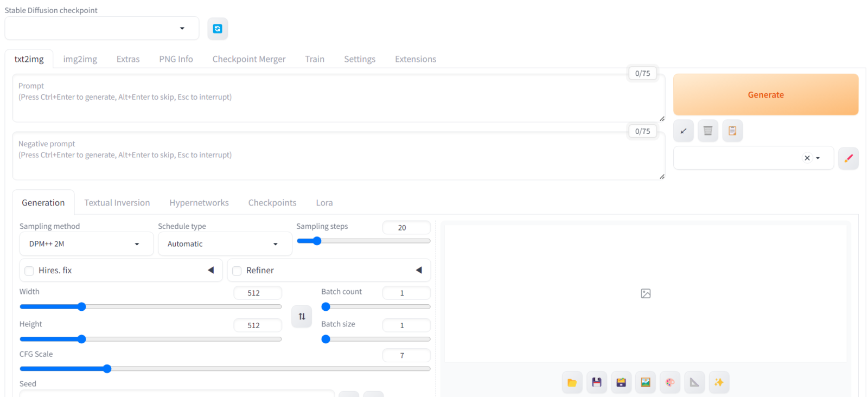Refresh the Stable Diffusion checkpoint list
The width and height of the screenshot is (868, 397).
click(x=218, y=29)
